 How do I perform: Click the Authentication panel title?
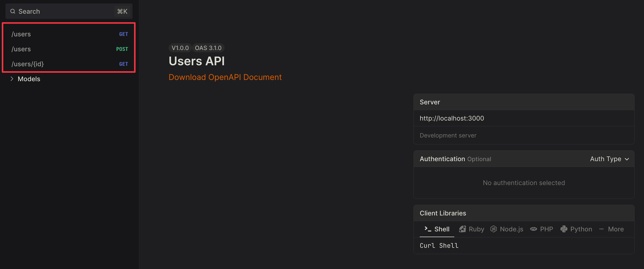[x=442, y=159]
